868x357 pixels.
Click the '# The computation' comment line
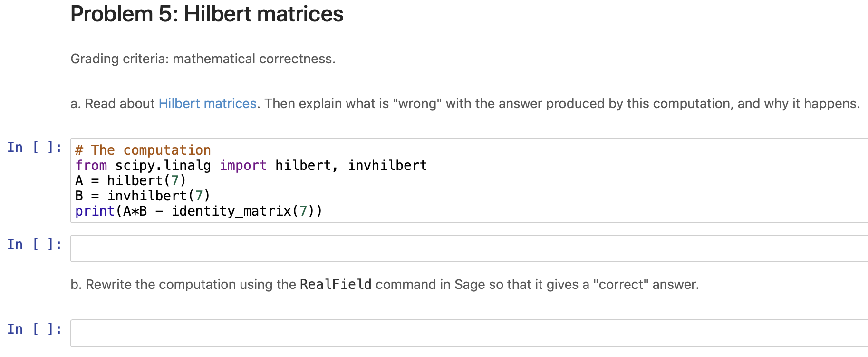click(143, 150)
